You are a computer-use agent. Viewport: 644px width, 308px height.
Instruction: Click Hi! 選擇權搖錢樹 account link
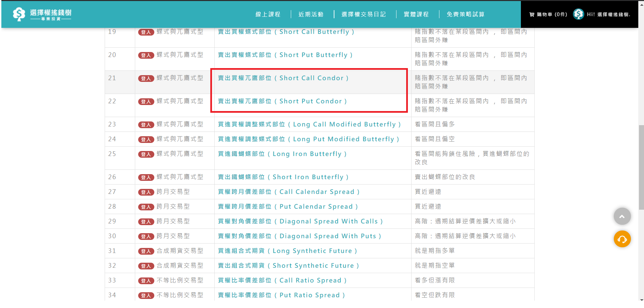tap(608, 14)
